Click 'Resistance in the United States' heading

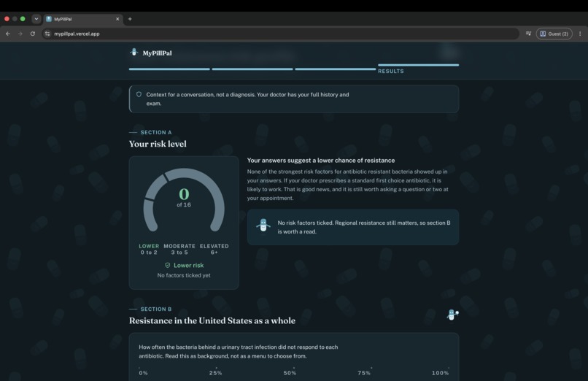(x=212, y=320)
